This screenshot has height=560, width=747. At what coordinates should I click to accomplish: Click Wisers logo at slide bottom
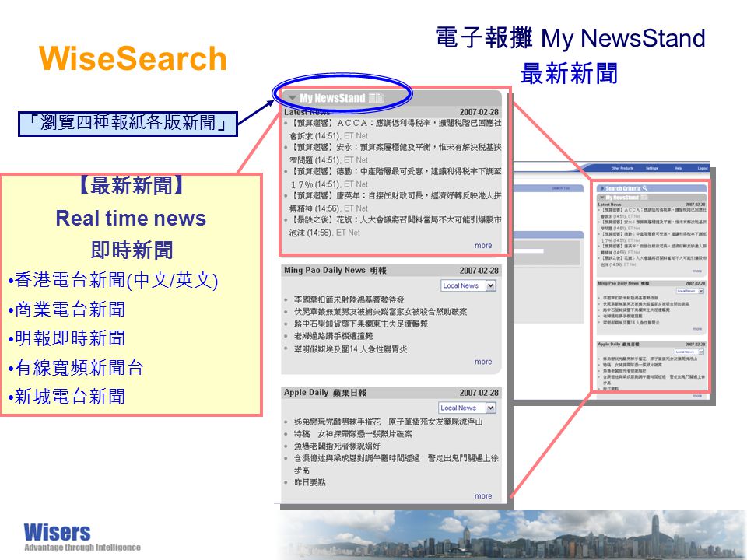[x=82, y=537]
